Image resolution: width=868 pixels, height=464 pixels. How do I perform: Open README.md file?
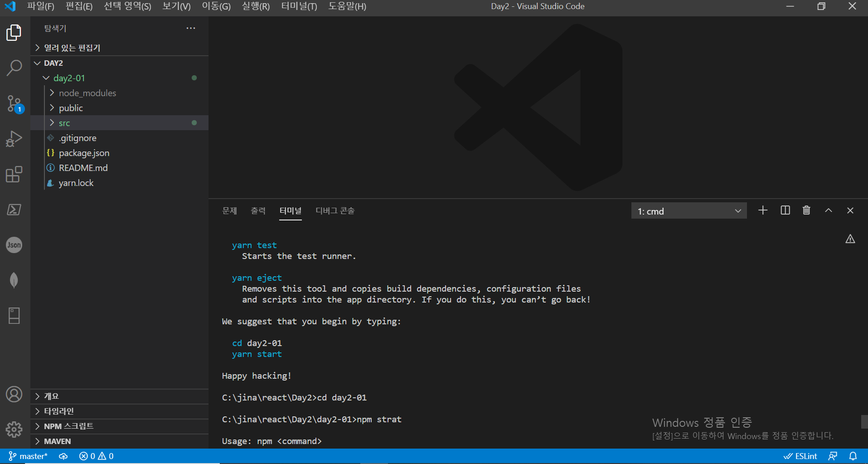point(120,168)
